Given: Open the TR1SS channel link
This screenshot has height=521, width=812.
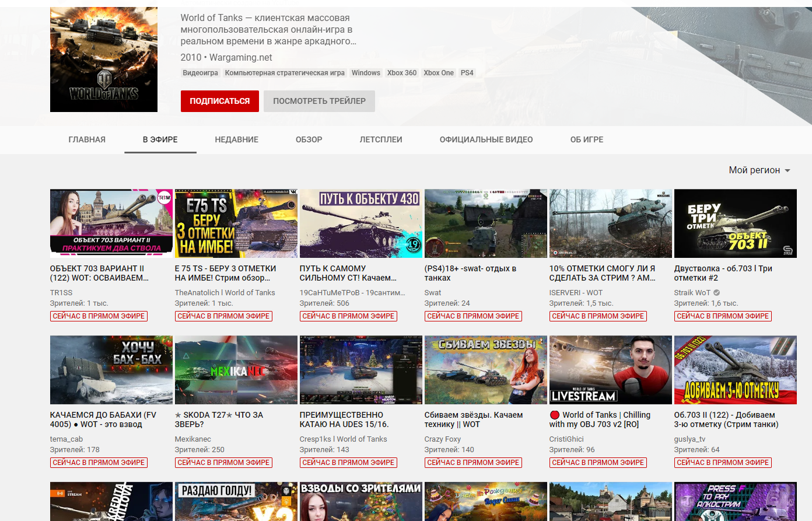Looking at the screenshot, I should click(61, 293).
